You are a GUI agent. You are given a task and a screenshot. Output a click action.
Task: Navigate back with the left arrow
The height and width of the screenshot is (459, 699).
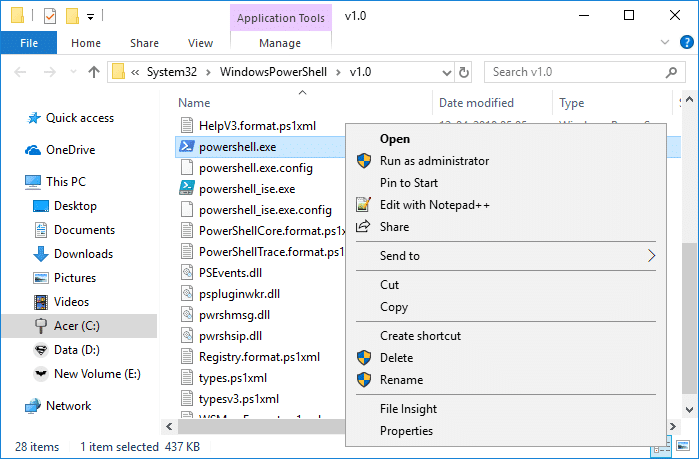[20, 72]
